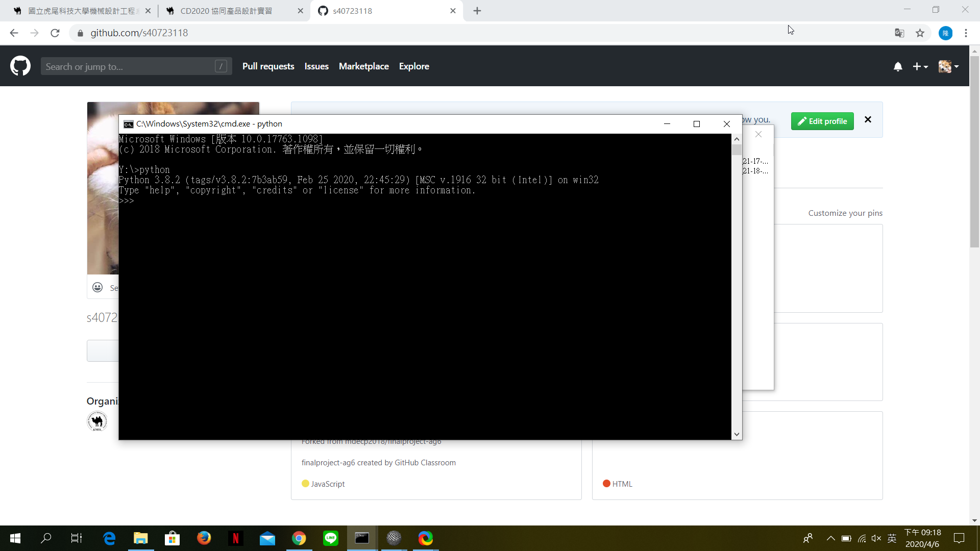Show hidden system tray icons

[830, 538]
